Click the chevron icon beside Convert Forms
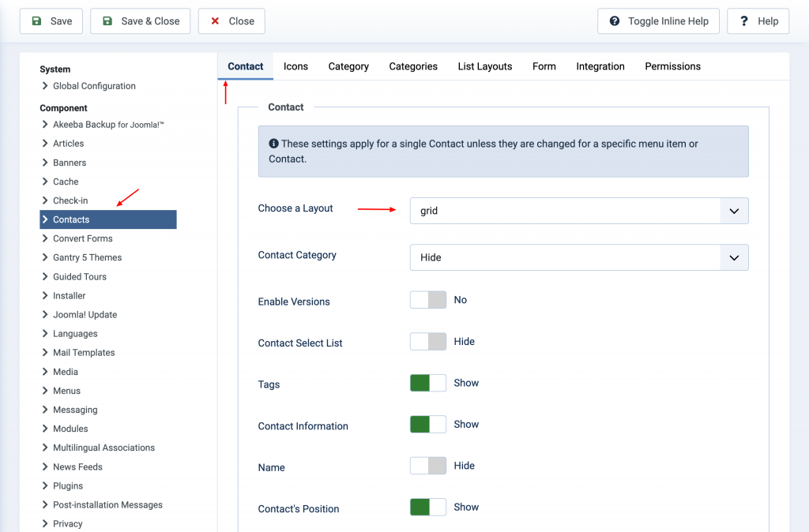The image size is (809, 532). coord(45,238)
